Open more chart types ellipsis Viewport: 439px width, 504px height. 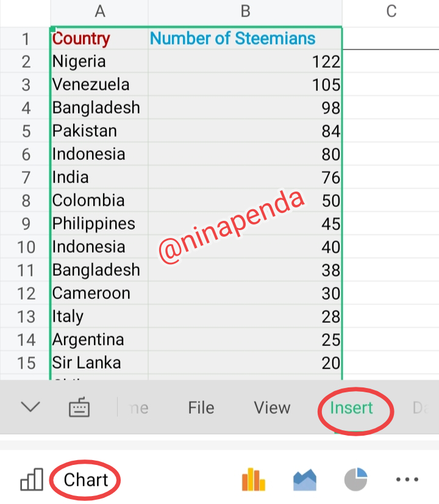407,480
